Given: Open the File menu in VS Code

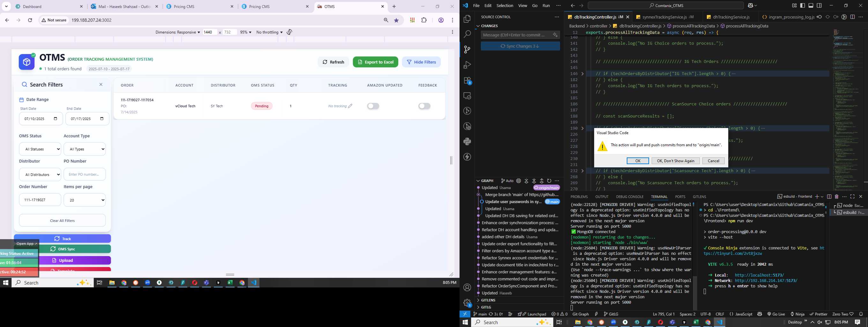Looking at the screenshot, I should click(x=476, y=5).
